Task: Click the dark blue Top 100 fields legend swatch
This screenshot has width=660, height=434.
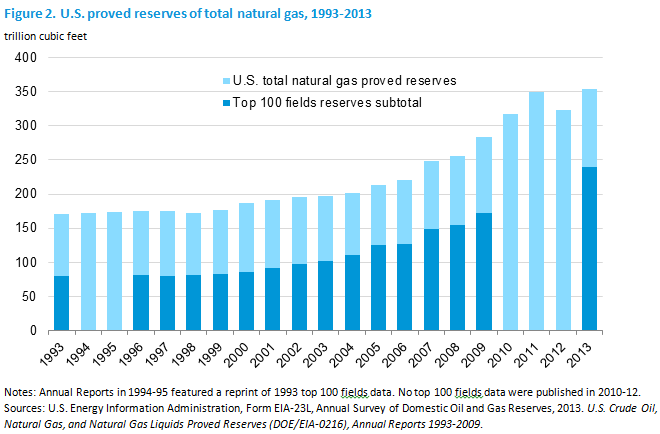Action: coord(226,103)
